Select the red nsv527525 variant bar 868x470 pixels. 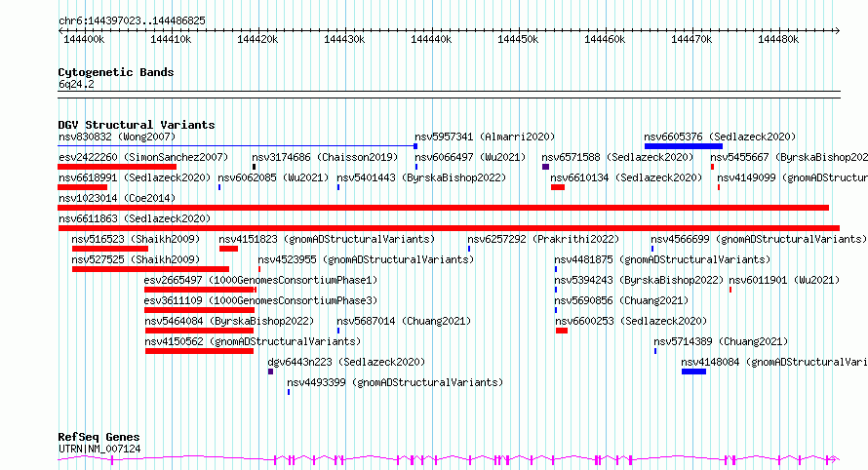tap(150, 269)
